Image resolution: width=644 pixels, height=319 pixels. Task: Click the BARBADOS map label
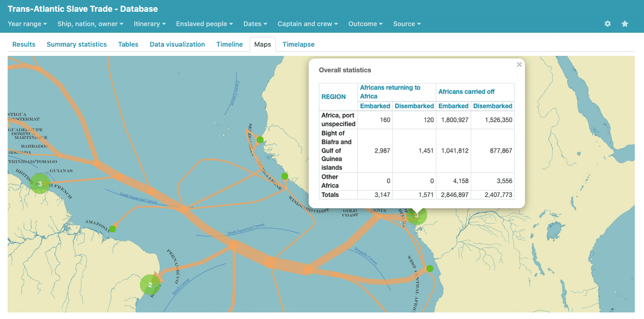(x=34, y=146)
